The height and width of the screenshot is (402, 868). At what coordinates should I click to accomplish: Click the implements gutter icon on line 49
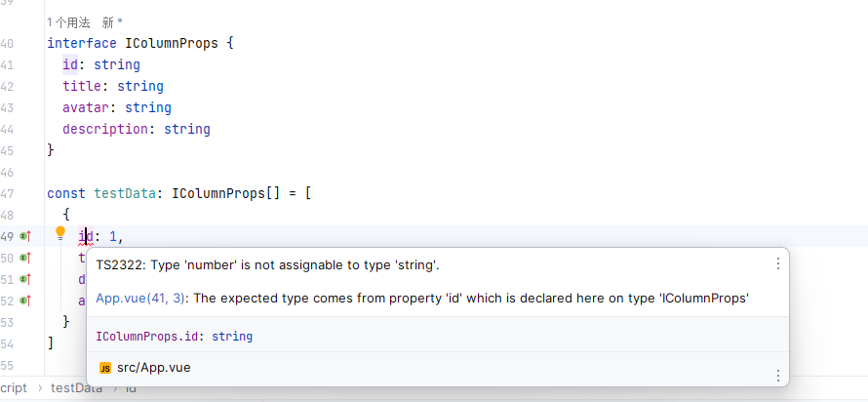click(x=25, y=236)
